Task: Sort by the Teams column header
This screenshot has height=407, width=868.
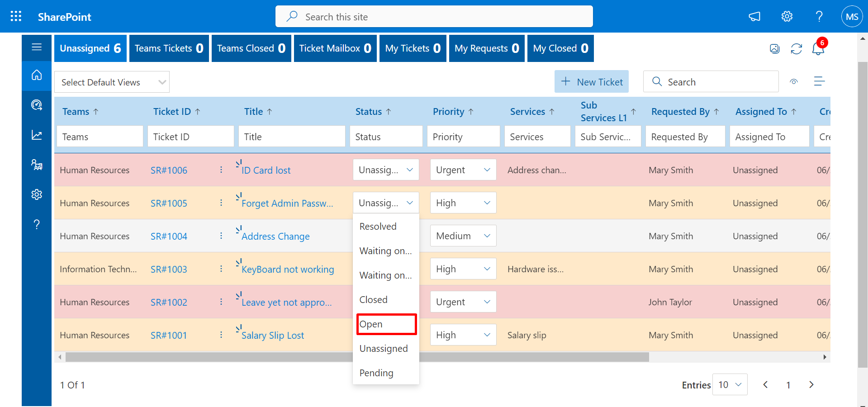Action: coord(81,112)
